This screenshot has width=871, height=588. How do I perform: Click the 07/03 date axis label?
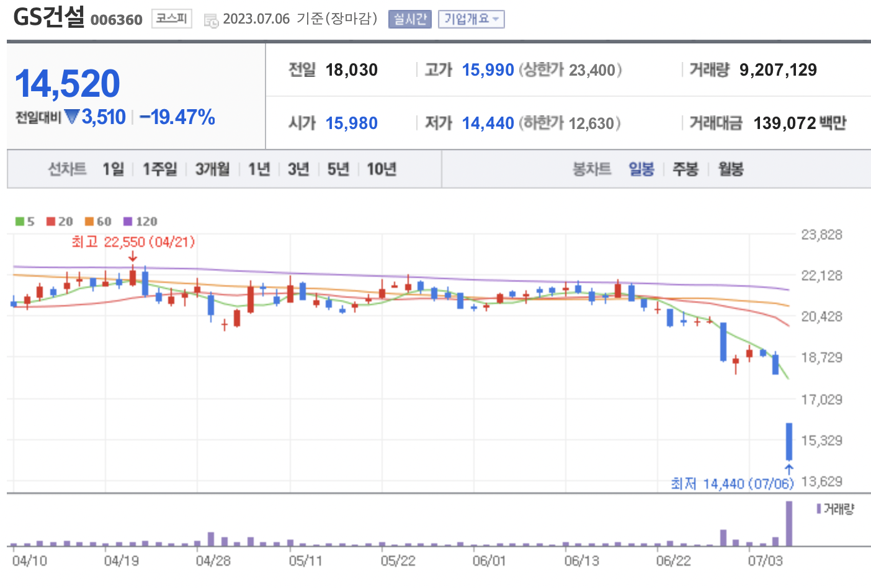pyautogui.click(x=765, y=561)
